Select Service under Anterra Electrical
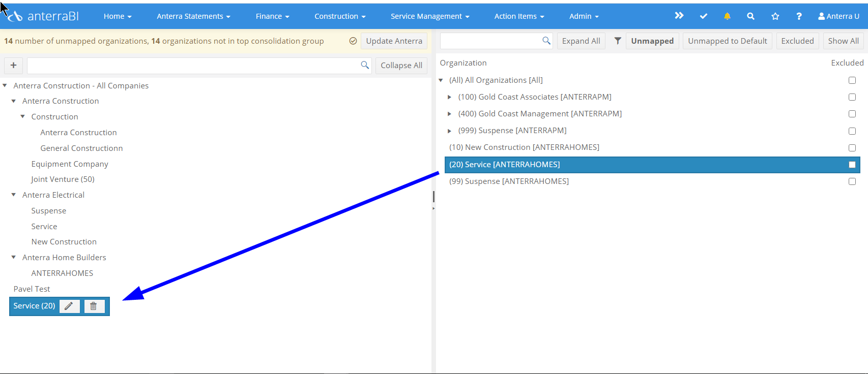868x374 pixels. point(44,226)
